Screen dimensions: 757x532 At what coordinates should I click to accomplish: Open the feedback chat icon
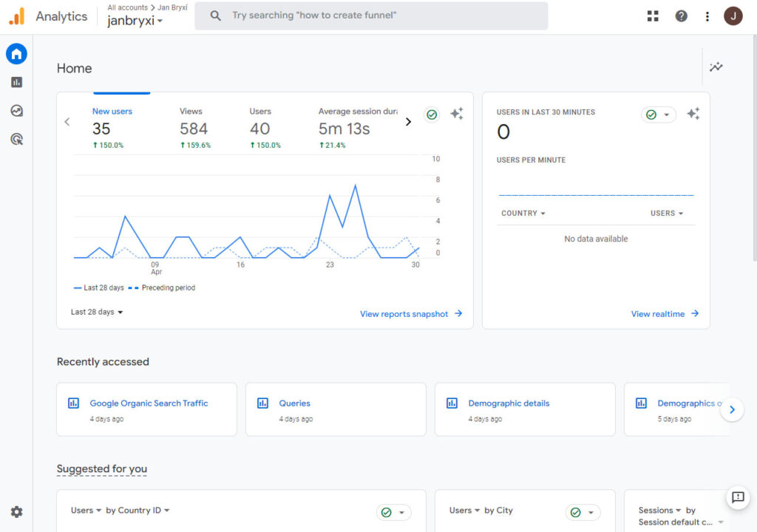coord(737,497)
